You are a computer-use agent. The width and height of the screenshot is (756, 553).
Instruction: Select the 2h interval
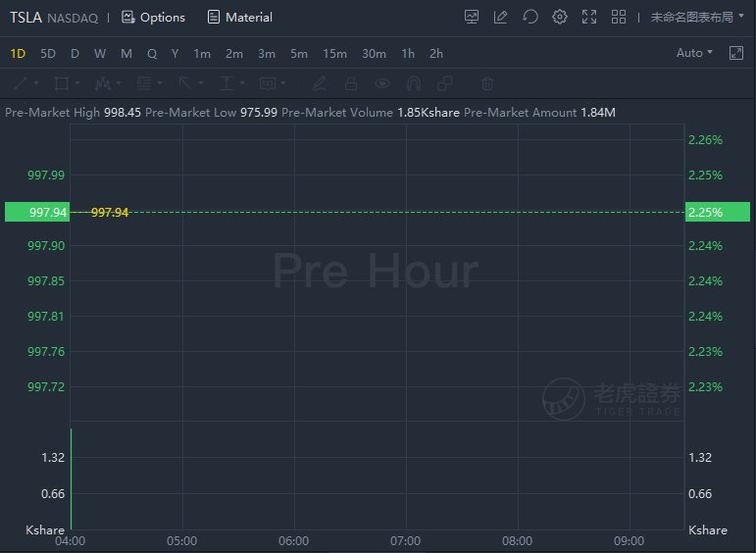[436, 54]
